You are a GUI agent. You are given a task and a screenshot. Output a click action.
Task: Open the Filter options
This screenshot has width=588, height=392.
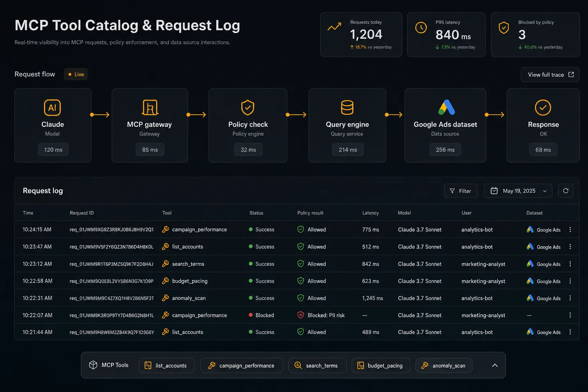(461, 191)
